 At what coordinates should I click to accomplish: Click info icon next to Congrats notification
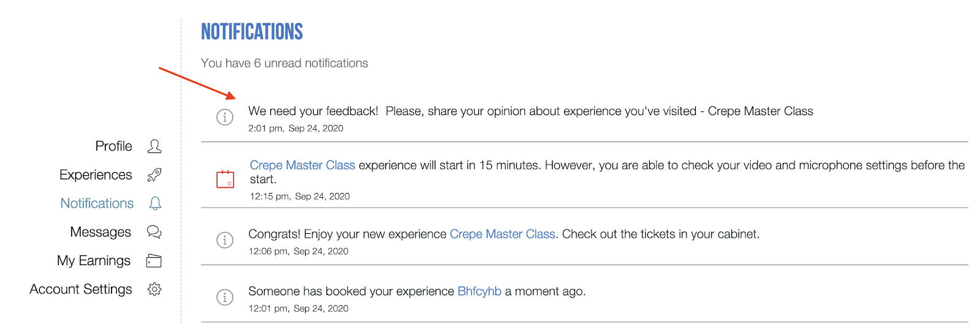click(x=225, y=240)
